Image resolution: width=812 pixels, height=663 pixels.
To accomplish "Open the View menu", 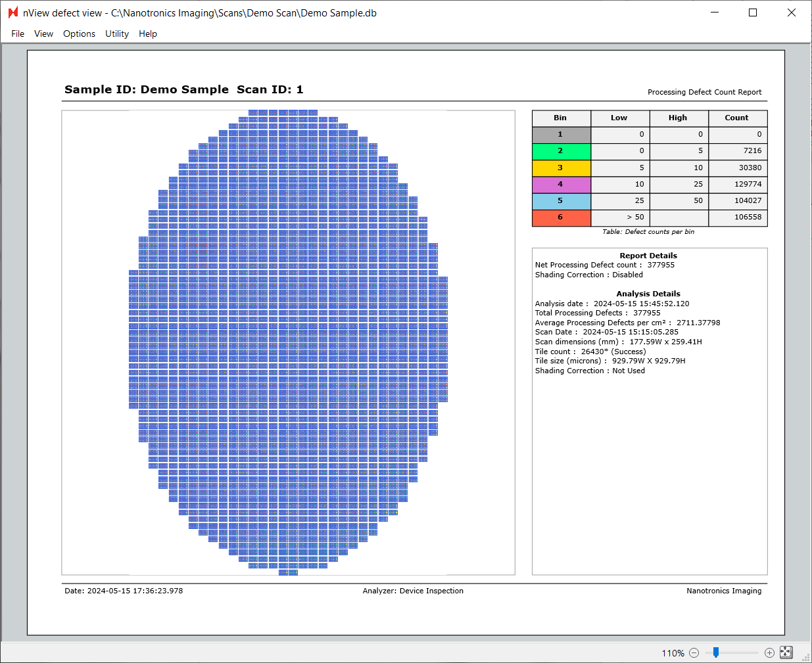I will [43, 34].
